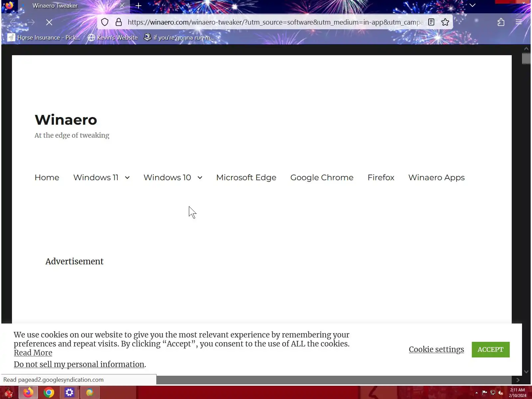View site security via the padlock icon

[118, 22]
